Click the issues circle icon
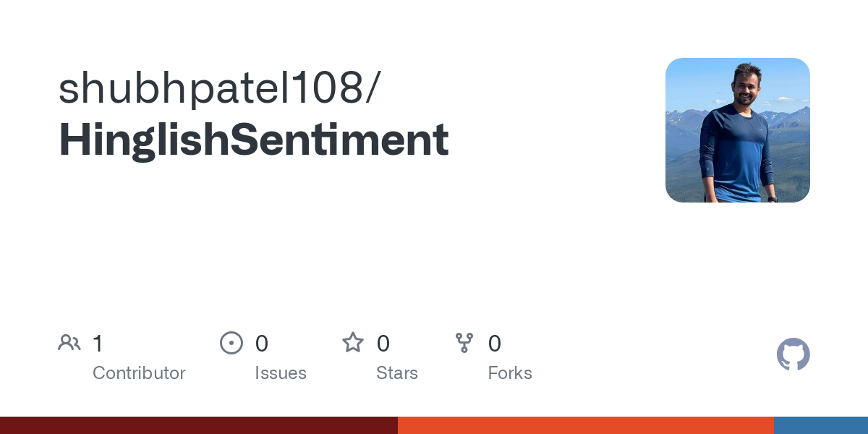The image size is (868, 434). pos(231,343)
